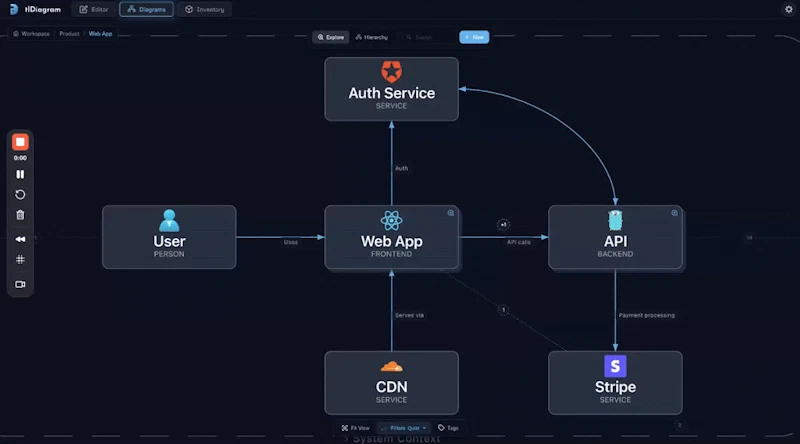Select the CDN service node

tap(391, 383)
